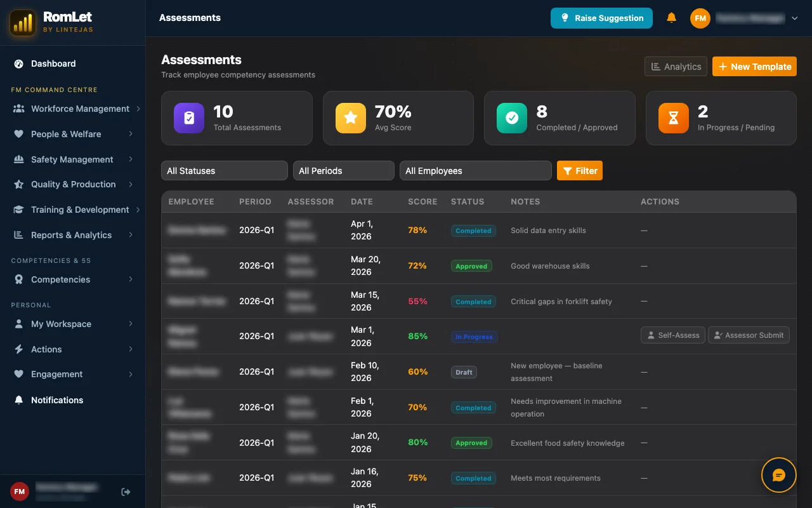The image size is (812, 508).
Task: Open the Safety Management menu item
Action: pyautogui.click(x=73, y=159)
